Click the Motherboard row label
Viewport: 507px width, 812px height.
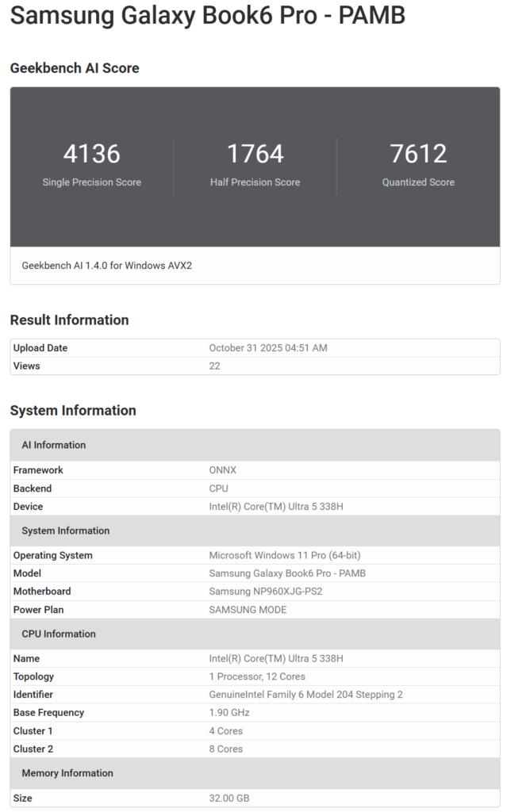pyautogui.click(x=42, y=592)
